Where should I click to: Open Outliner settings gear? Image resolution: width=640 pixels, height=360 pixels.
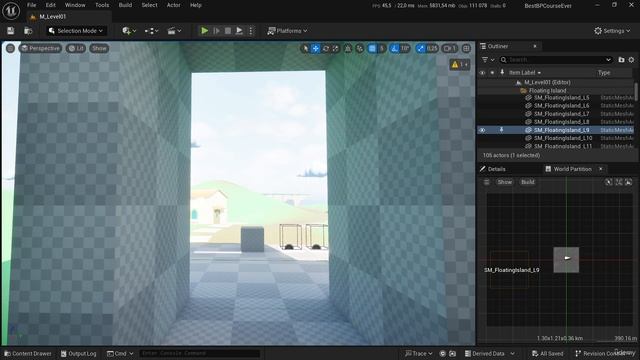pyautogui.click(x=631, y=60)
